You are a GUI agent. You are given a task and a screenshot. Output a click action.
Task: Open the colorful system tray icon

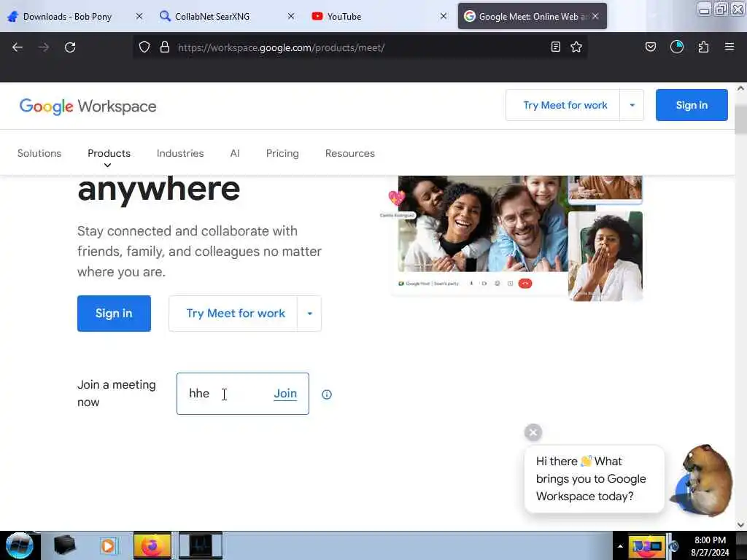(646, 546)
